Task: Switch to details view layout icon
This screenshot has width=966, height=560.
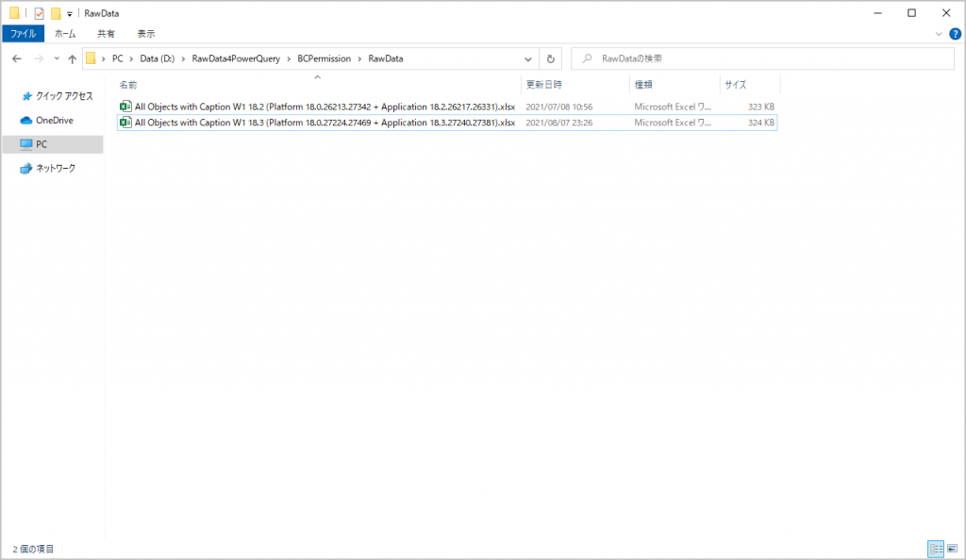Action: click(x=934, y=548)
